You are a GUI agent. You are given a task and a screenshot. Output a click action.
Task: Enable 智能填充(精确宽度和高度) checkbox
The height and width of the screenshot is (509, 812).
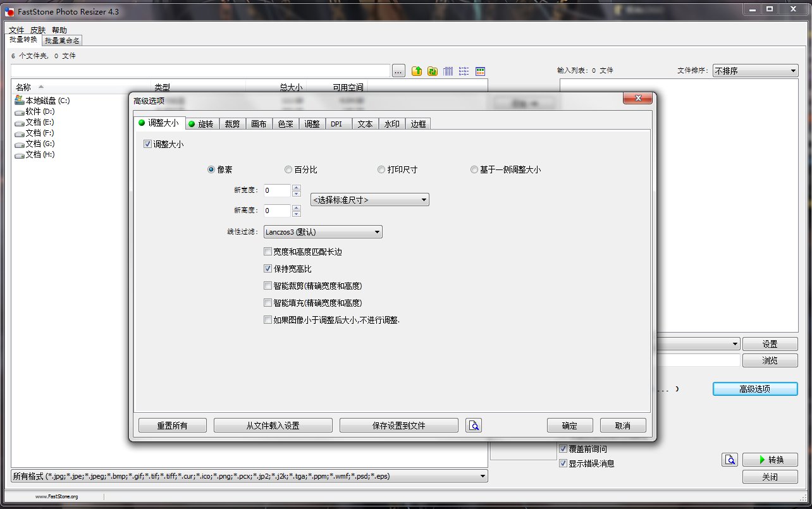tap(268, 303)
